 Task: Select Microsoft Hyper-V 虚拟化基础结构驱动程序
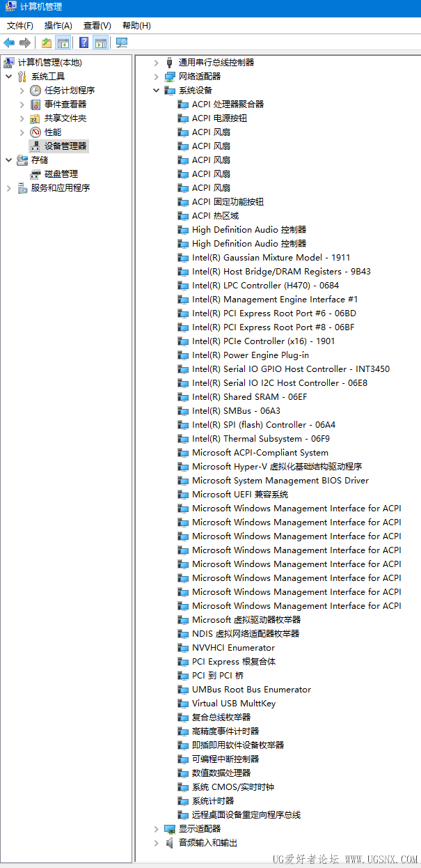(277, 467)
